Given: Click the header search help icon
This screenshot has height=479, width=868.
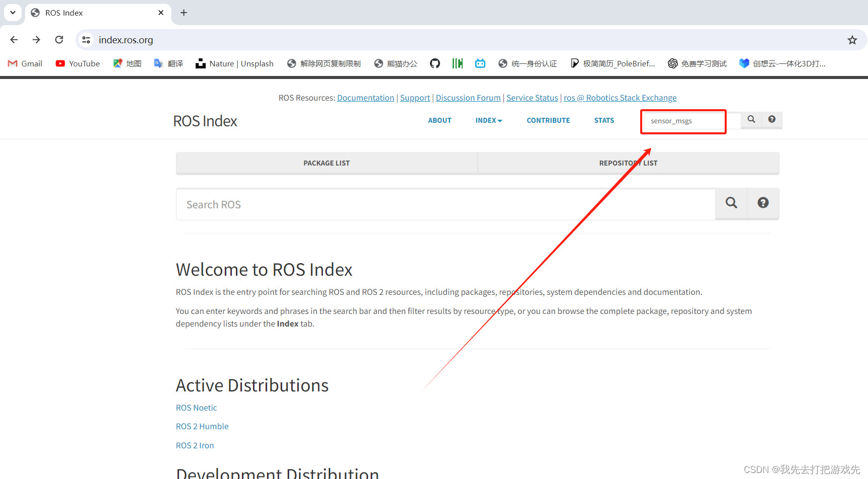Looking at the screenshot, I should pos(772,120).
